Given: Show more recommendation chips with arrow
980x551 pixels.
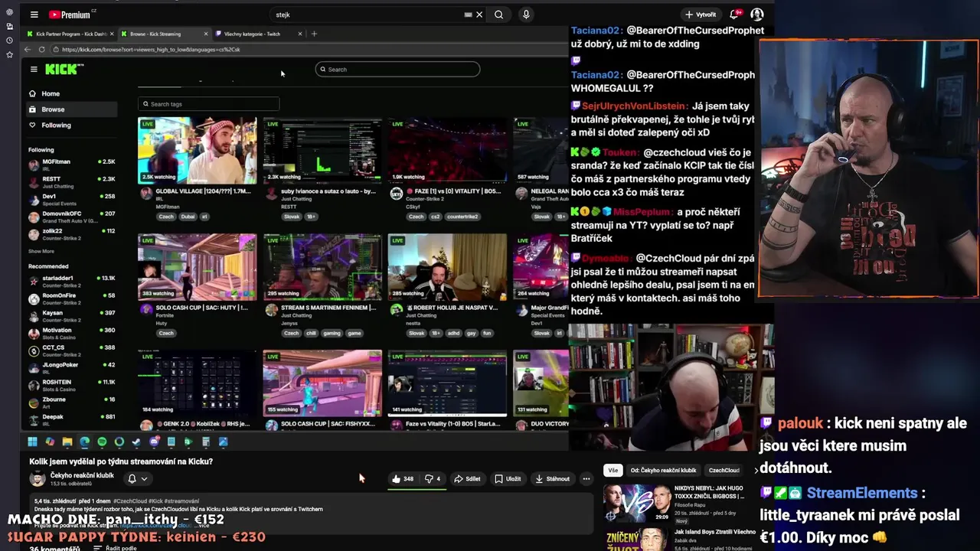Looking at the screenshot, I should coord(756,470).
